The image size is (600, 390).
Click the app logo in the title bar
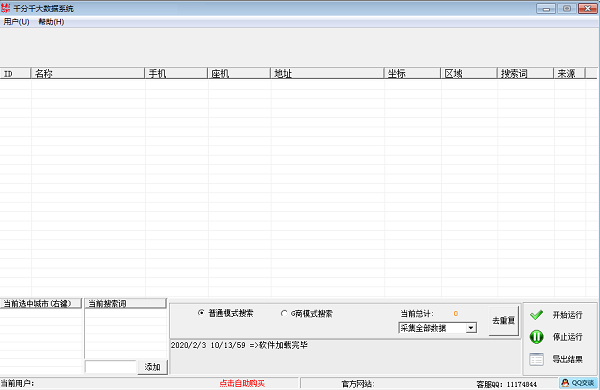[x=5, y=8]
